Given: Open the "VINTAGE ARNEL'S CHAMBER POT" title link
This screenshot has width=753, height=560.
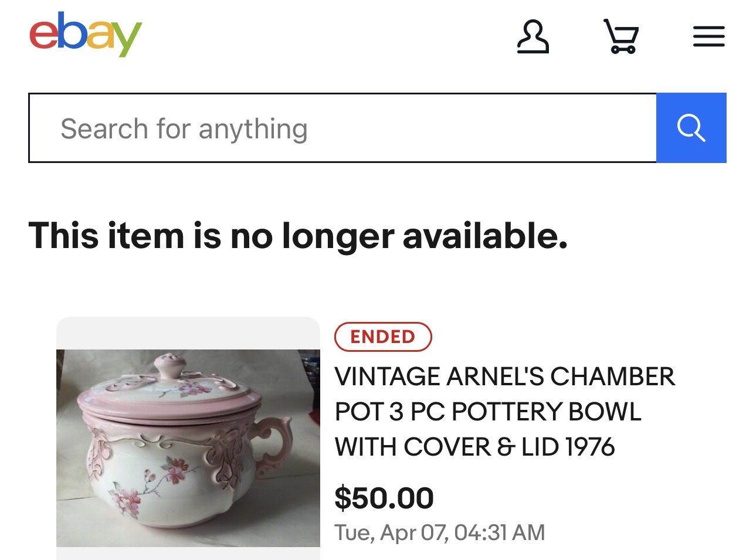Looking at the screenshot, I should (x=504, y=412).
